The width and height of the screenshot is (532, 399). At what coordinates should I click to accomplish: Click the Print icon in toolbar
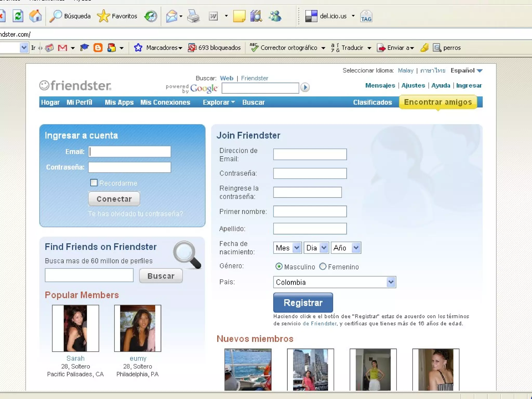click(x=193, y=16)
